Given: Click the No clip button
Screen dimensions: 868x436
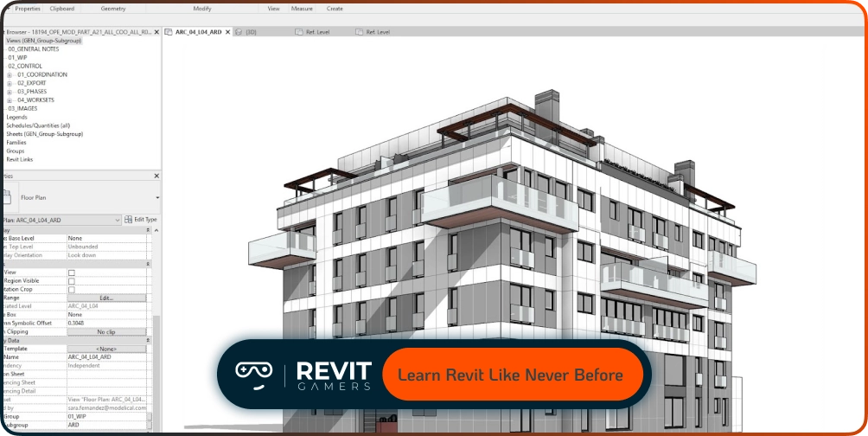Looking at the screenshot, I should (x=106, y=332).
